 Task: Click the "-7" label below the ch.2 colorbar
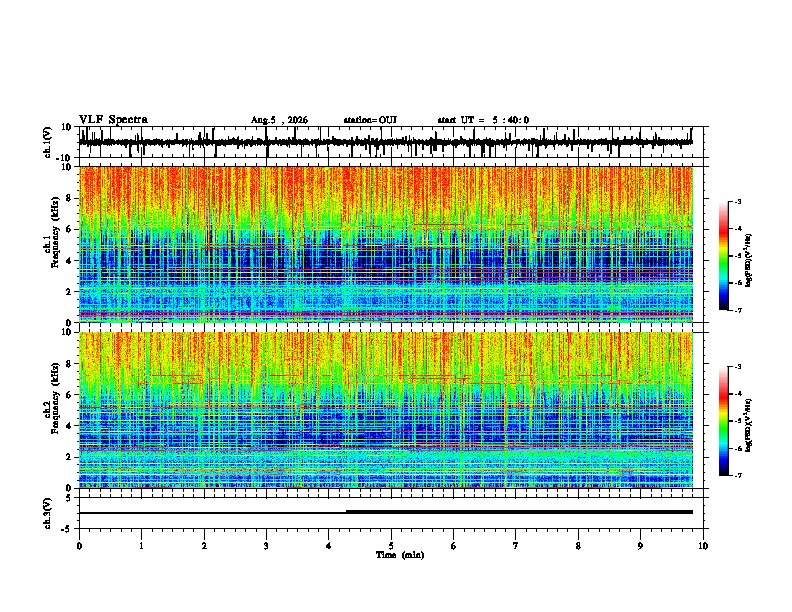click(737, 475)
